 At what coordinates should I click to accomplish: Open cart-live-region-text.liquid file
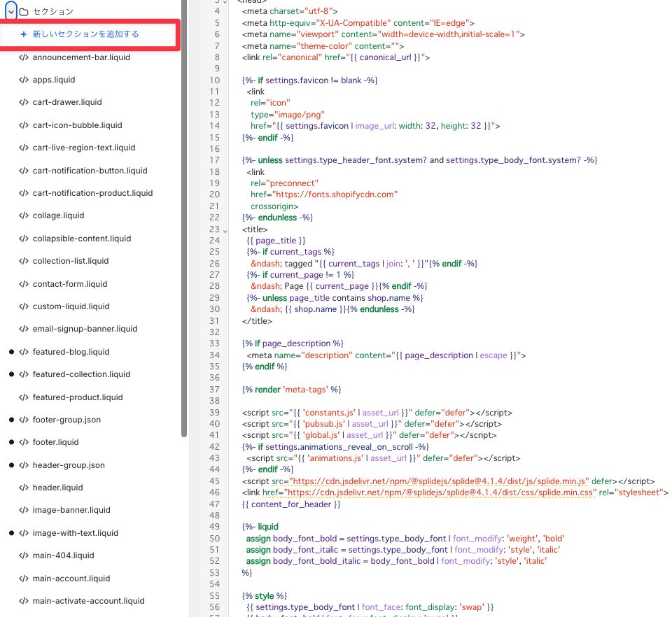pos(84,148)
